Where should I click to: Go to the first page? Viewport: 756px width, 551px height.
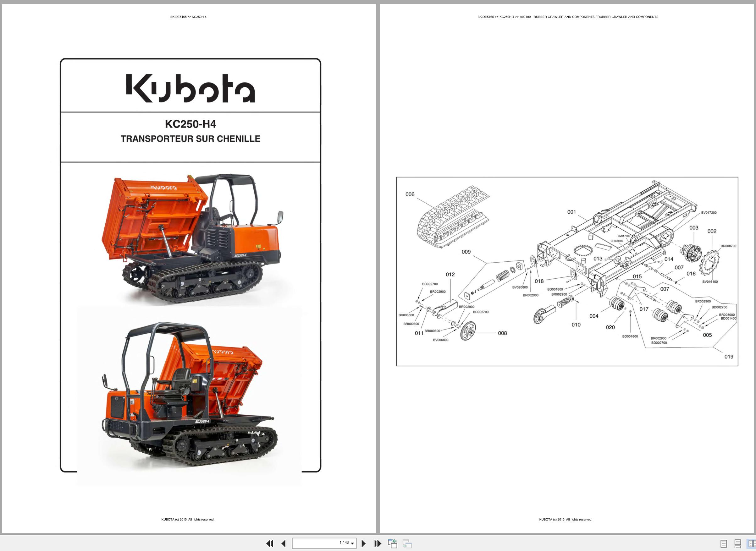(x=270, y=543)
